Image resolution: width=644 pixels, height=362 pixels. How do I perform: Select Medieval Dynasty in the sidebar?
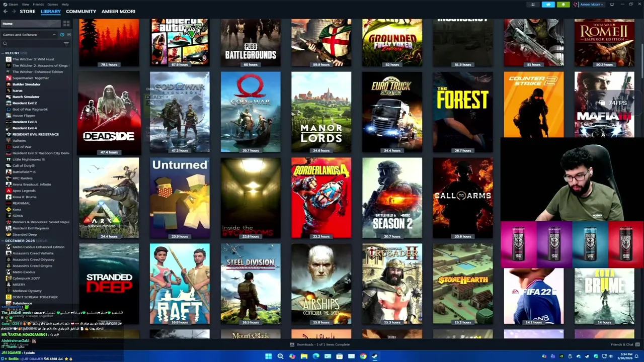pos(27,291)
